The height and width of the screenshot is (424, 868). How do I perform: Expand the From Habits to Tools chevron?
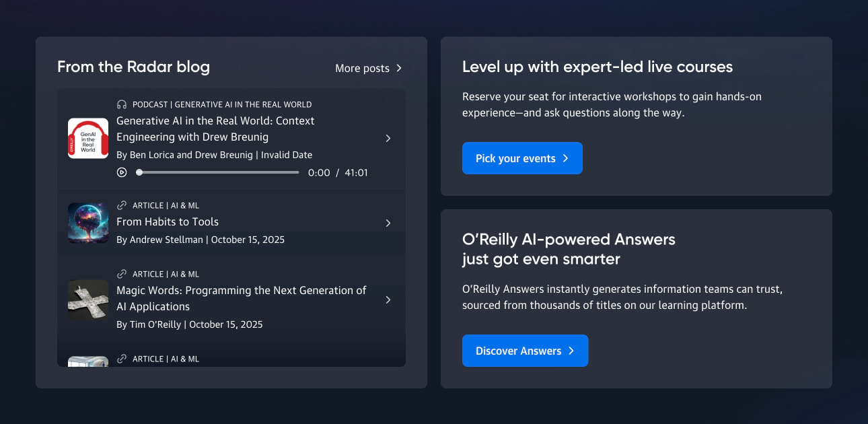[x=388, y=223]
